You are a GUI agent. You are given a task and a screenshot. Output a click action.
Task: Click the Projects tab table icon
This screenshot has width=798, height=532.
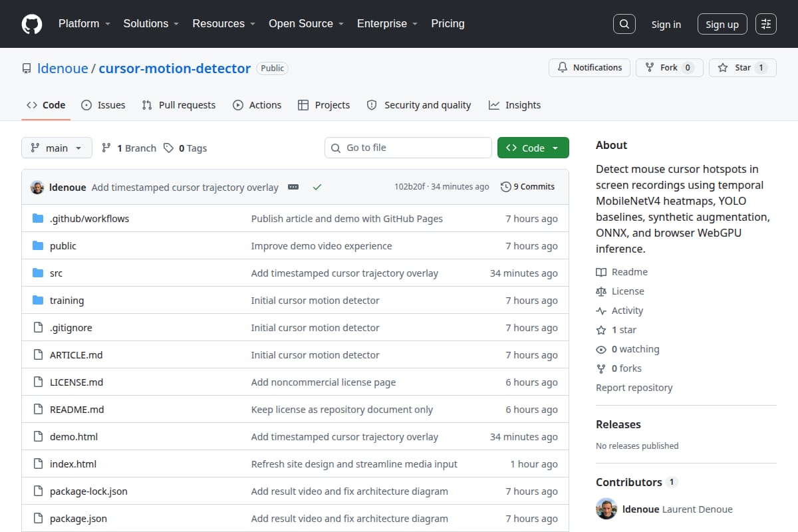coord(303,105)
